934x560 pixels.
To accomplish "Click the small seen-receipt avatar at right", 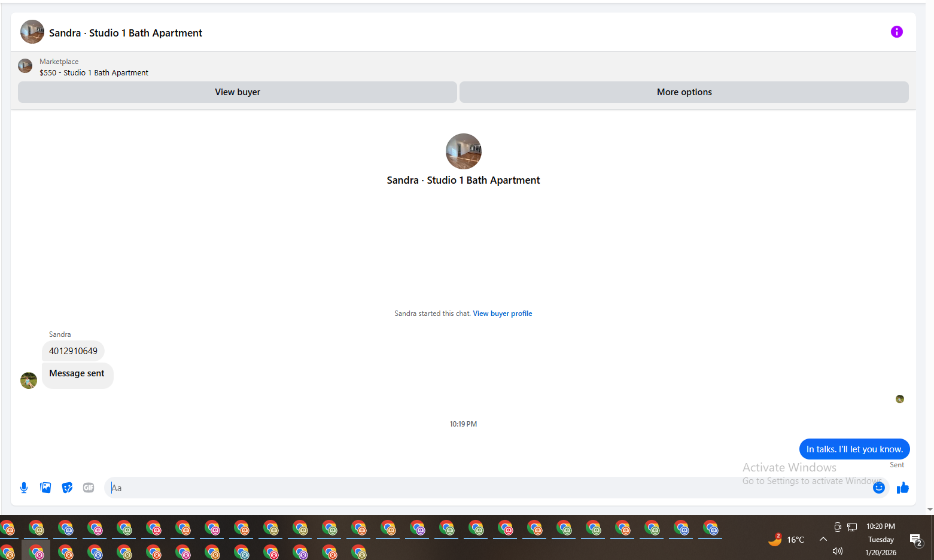I will pos(900,399).
